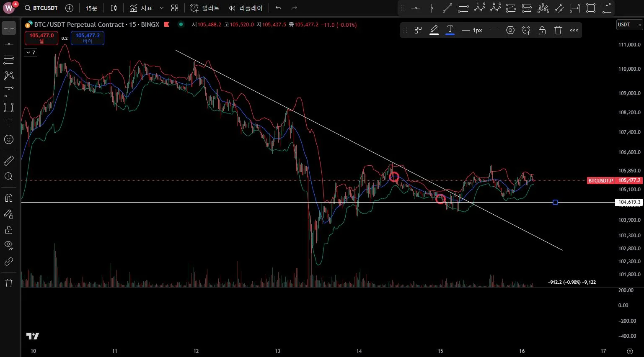644x357 pixels.
Task: Add a symbol with the plus icon
Action: coord(70,8)
